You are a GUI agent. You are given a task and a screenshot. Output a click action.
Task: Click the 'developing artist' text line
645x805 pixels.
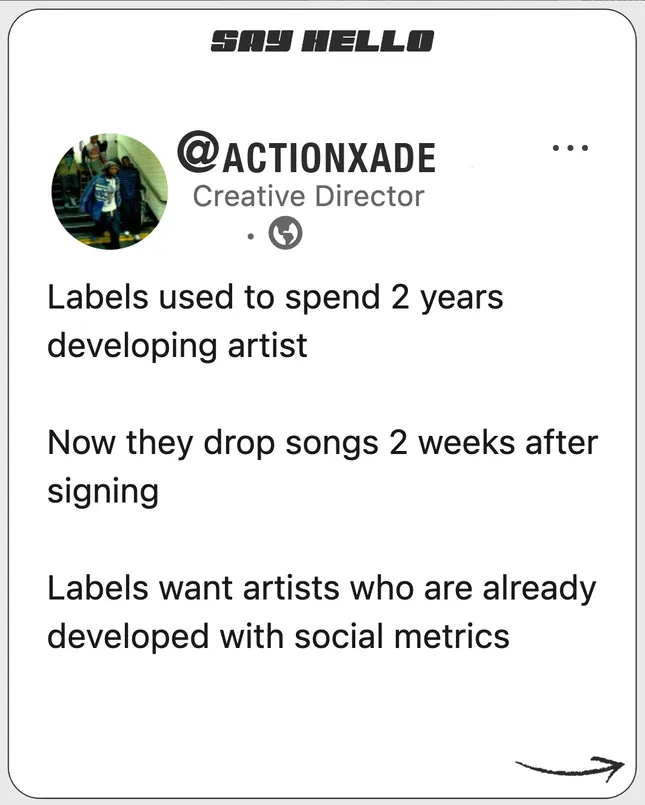click(x=177, y=346)
